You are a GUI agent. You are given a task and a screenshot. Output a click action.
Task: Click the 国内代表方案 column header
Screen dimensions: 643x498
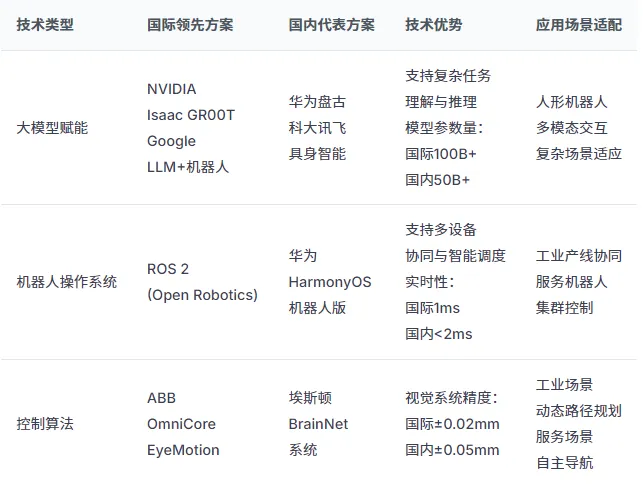[331, 25]
